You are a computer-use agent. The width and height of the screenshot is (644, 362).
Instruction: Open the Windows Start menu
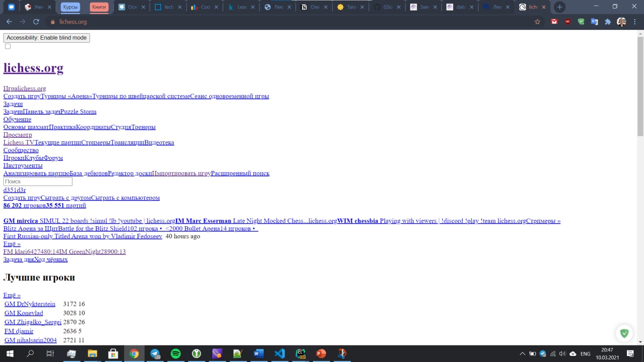tap(10, 353)
